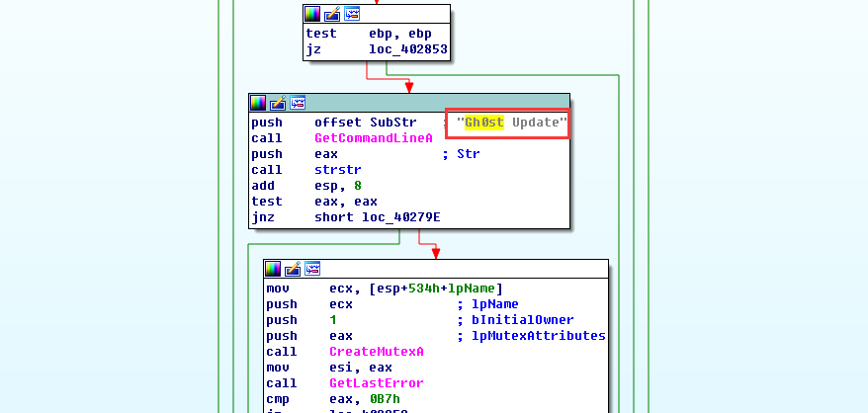Click the "cmp" mnemonic
Screen dimensions: 868x413
tap(278, 399)
